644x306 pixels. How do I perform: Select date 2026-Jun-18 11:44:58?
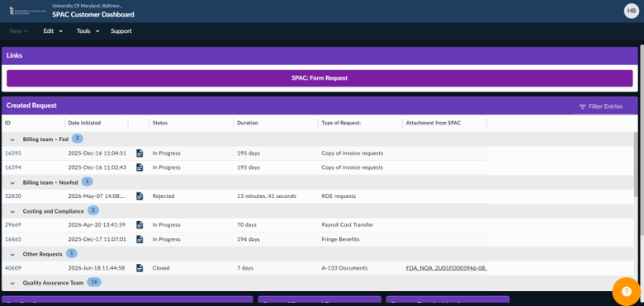click(97, 268)
